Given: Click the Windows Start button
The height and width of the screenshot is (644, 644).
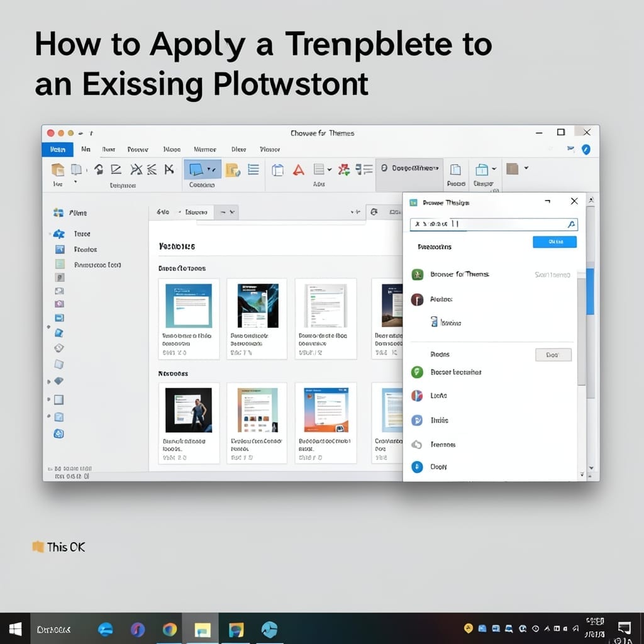Looking at the screenshot, I should tap(15, 629).
